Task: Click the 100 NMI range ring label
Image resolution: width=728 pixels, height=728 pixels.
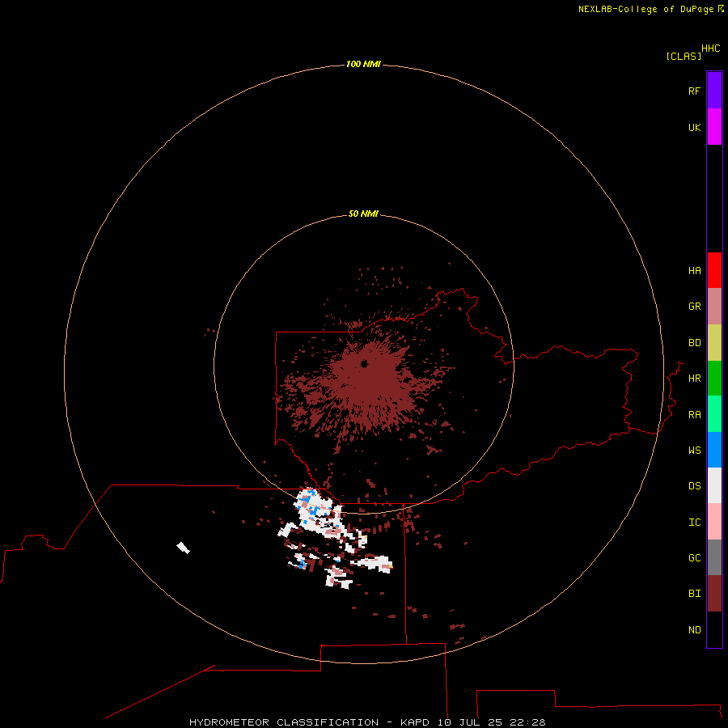Action: click(x=363, y=64)
